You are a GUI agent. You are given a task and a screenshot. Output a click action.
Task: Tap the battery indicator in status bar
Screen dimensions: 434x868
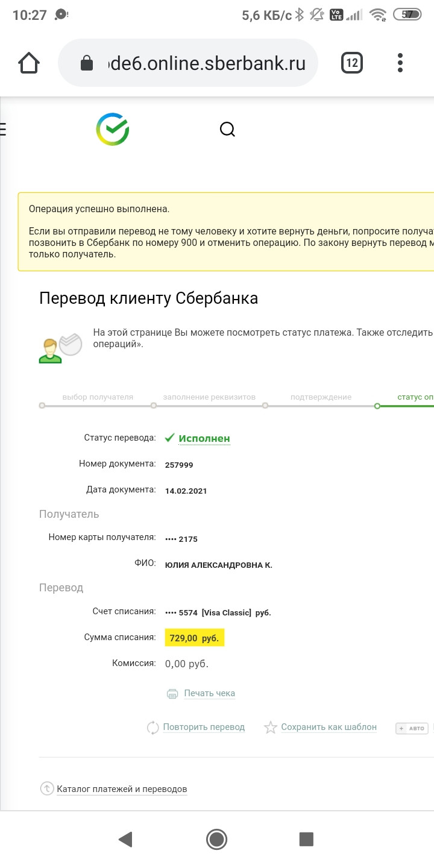[x=407, y=14]
